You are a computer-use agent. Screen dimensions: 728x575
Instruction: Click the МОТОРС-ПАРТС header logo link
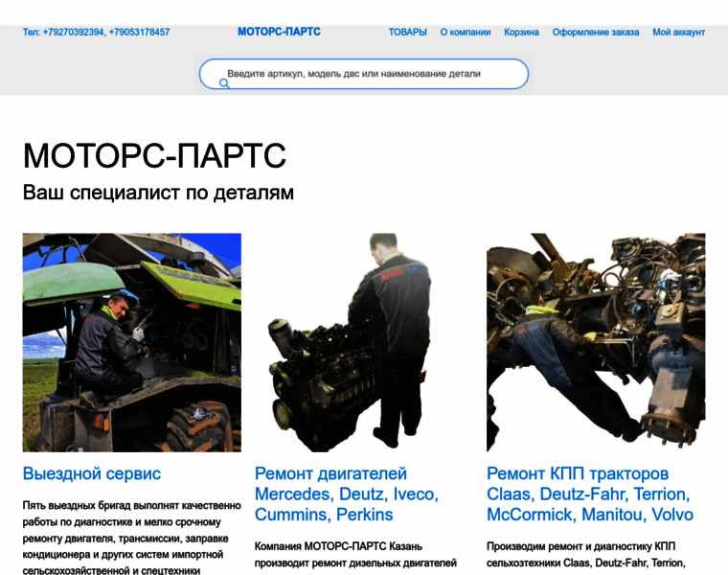click(279, 32)
